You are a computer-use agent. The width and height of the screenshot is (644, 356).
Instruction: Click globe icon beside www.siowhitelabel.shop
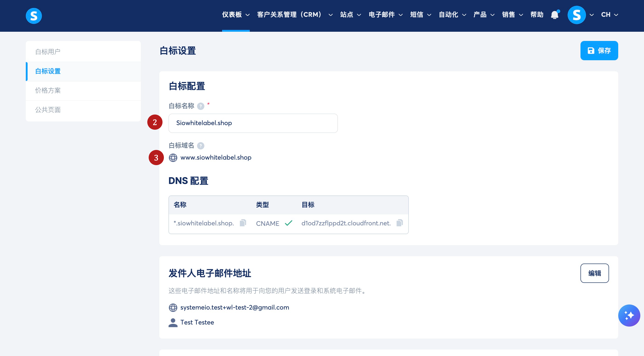pos(173,158)
